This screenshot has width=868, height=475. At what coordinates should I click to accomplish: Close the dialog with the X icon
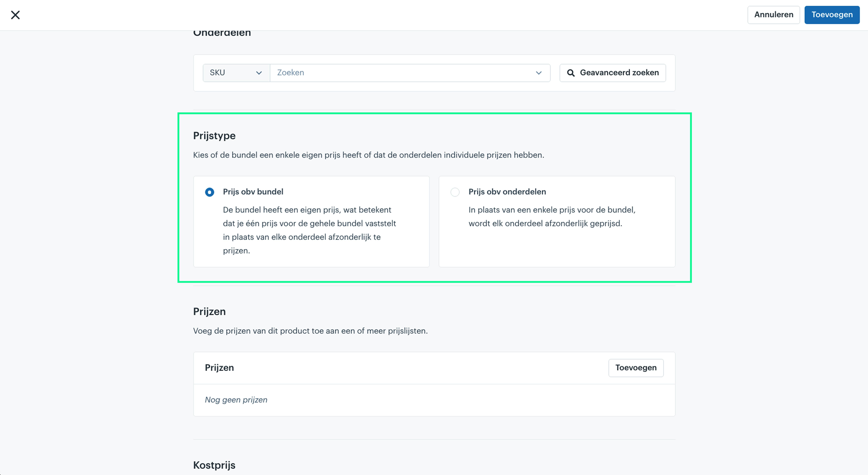pyautogui.click(x=15, y=15)
